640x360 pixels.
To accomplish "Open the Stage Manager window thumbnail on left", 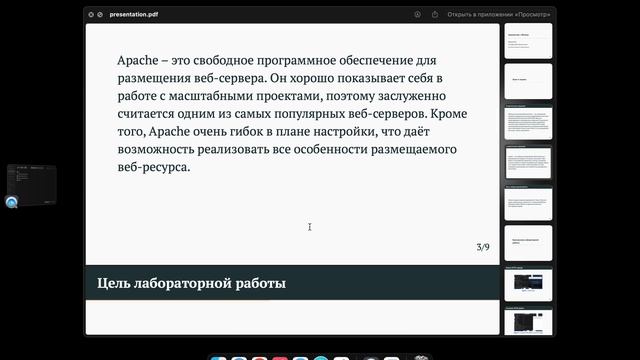I will click(x=32, y=184).
